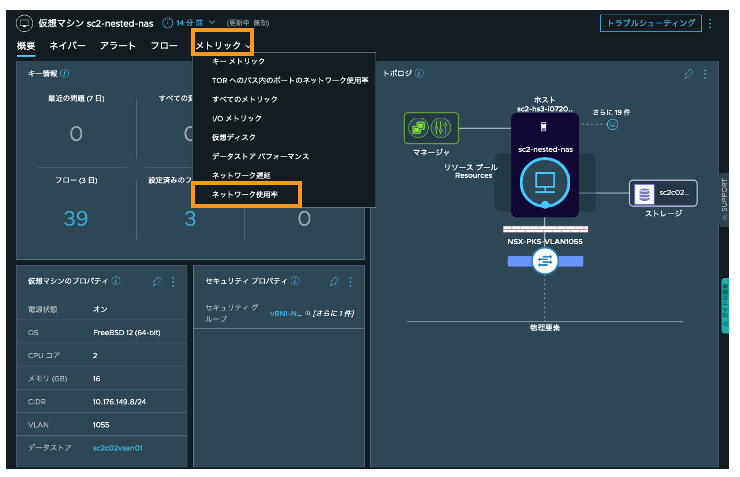Viewport: 740px width, 477px height.
Task: Switch to the ネイバー tab
Action: tap(67, 46)
